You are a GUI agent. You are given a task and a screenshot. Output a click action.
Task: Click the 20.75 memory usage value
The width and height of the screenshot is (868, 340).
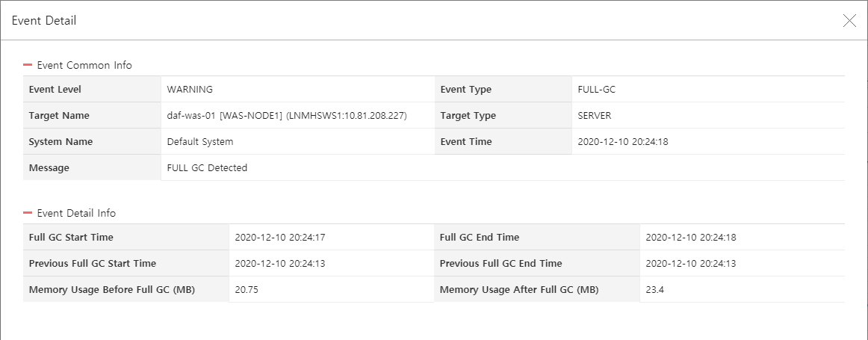pos(247,290)
